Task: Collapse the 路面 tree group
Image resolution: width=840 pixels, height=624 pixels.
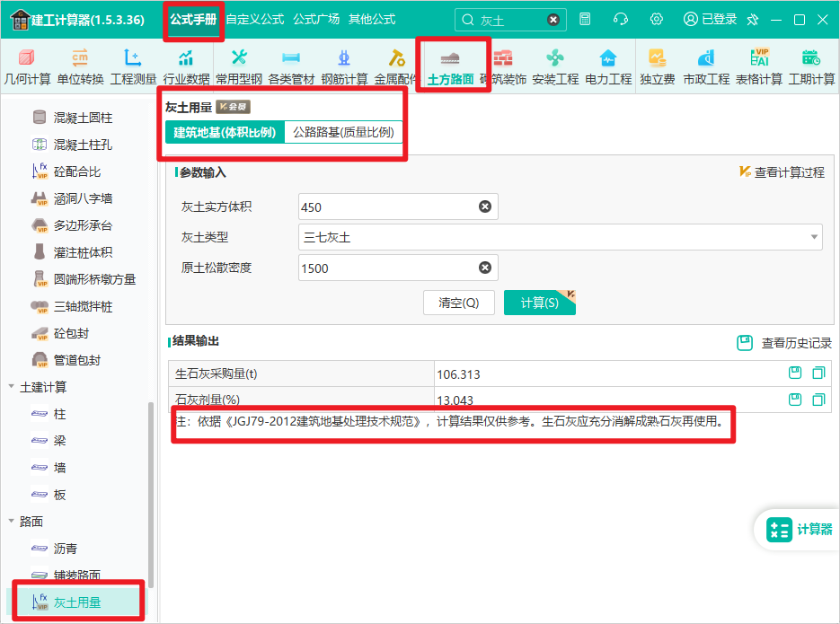Action: pos(12,521)
